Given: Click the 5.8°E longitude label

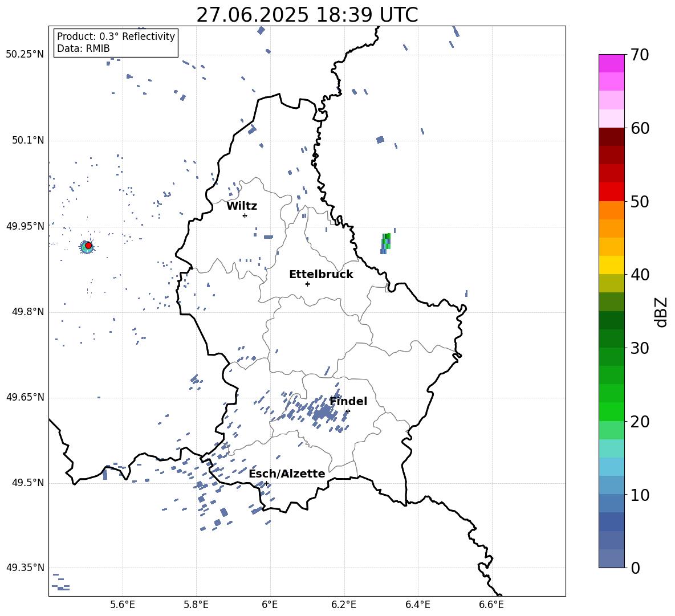Looking at the screenshot, I should point(196,605).
